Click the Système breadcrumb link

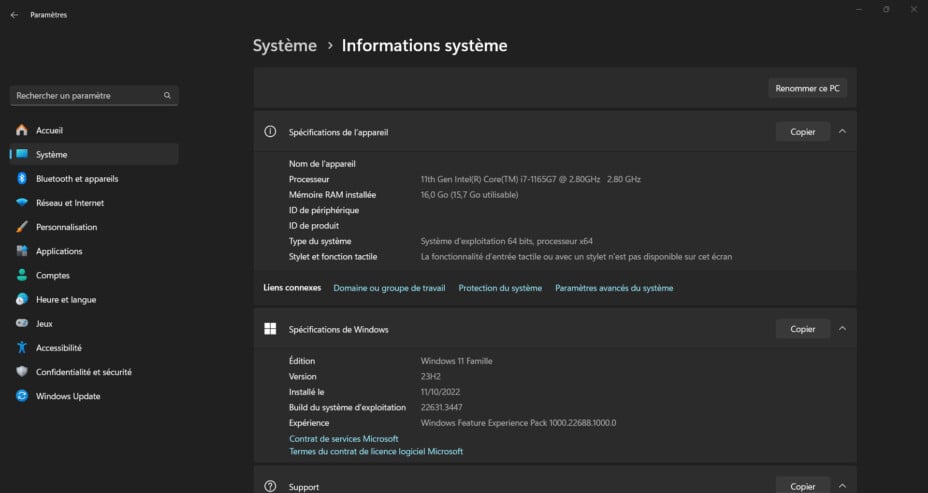285,46
